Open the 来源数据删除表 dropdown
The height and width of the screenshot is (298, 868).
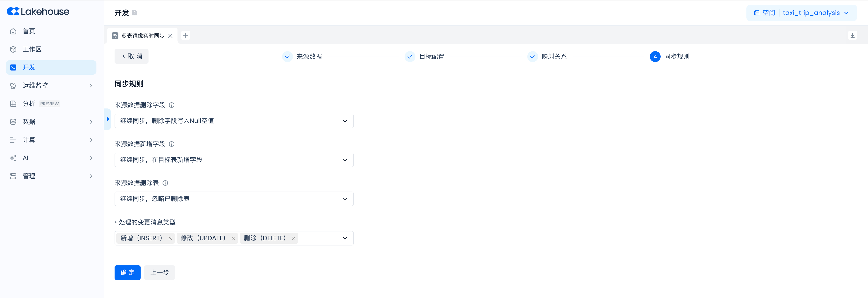tap(234, 199)
